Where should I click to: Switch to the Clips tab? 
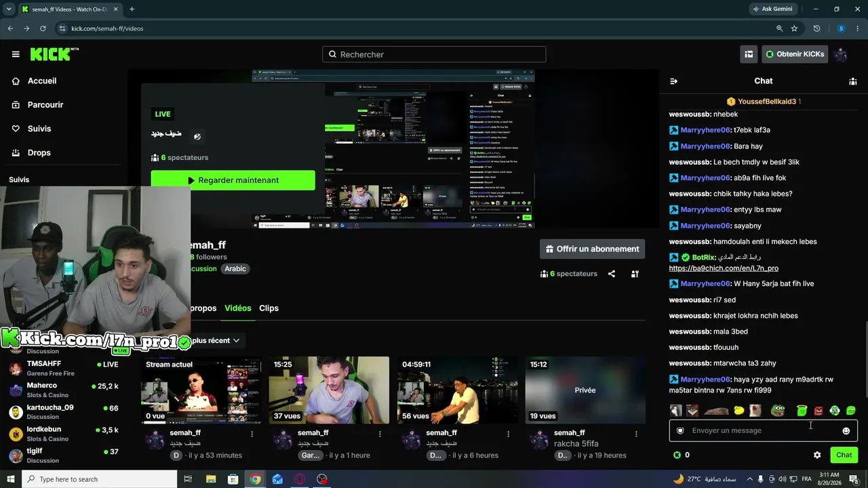point(269,308)
